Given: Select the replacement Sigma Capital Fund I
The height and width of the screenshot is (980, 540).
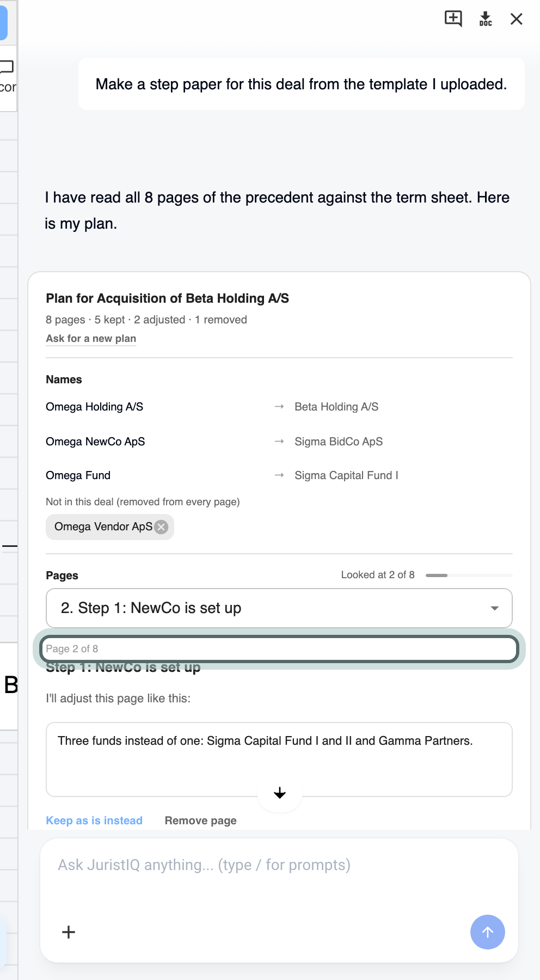Looking at the screenshot, I should (x=346, y=475).
